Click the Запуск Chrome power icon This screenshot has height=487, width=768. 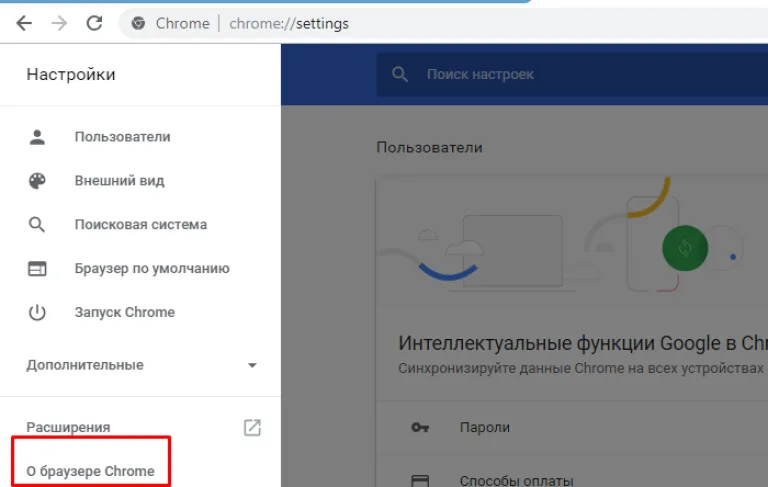(x=37, y=312)
